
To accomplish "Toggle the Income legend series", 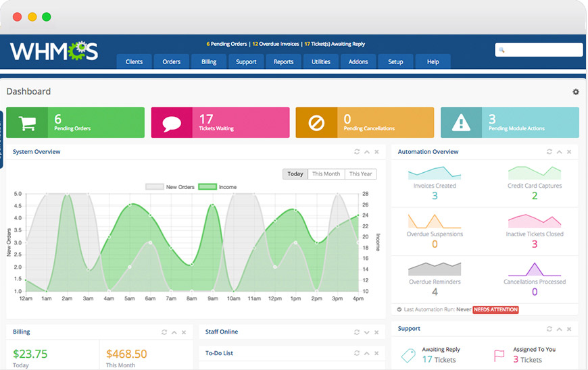I will coord(218,187).
